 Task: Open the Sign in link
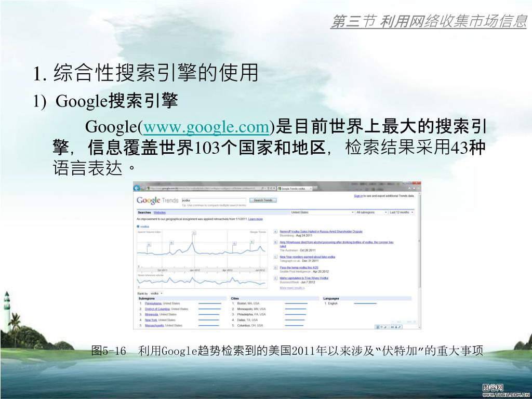(x=358, y=196)
